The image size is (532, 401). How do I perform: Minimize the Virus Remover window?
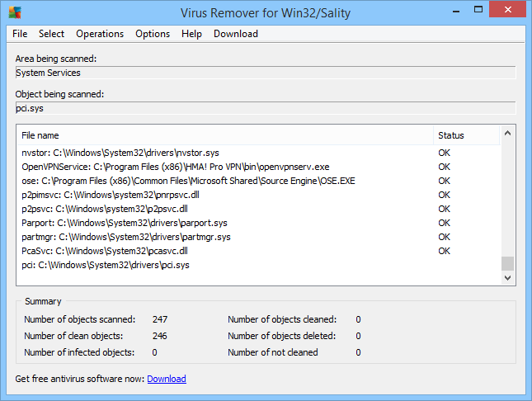(x=456, y=11)
